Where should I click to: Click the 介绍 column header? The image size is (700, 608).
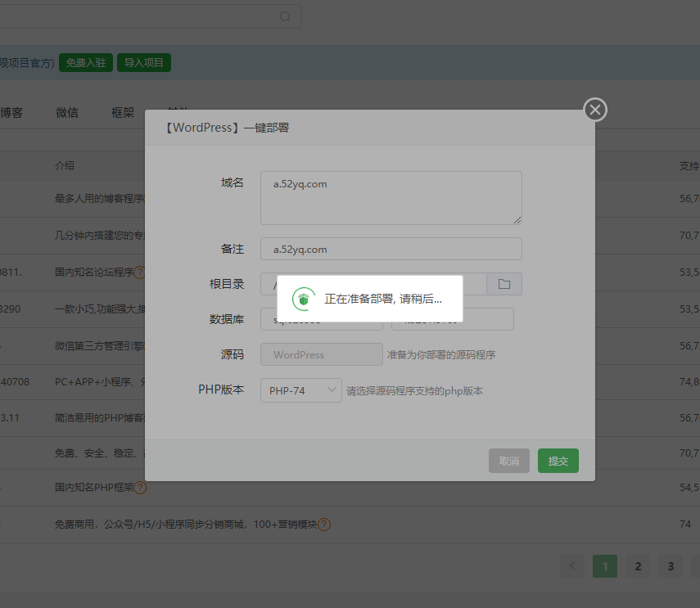click(x=65, y=165)
